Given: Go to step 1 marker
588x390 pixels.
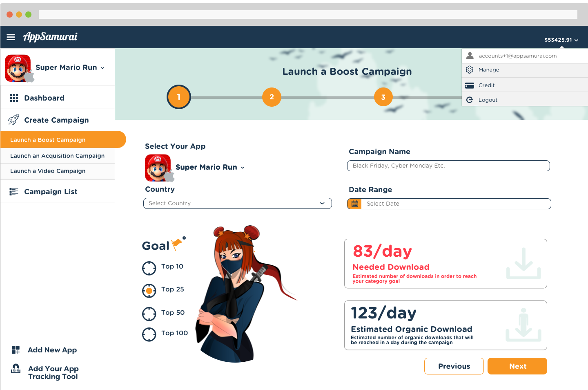Looking at the screenshot, I should [179, 97].
